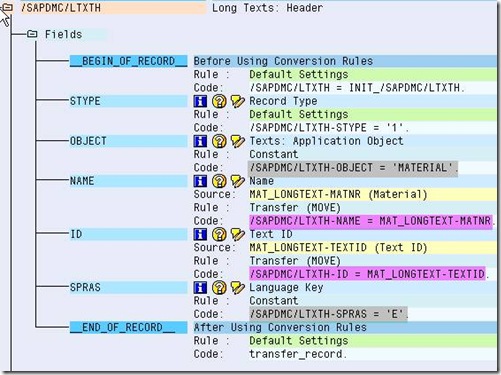Click 'Texts: Application Object' label
This screenshot has height=375, width=501.
pos(326,141)
